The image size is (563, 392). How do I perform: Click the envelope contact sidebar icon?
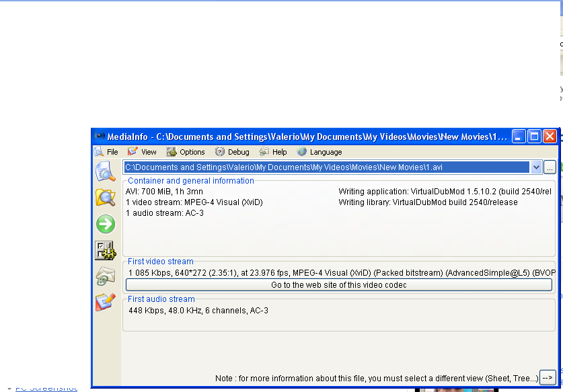pos(105,276)
